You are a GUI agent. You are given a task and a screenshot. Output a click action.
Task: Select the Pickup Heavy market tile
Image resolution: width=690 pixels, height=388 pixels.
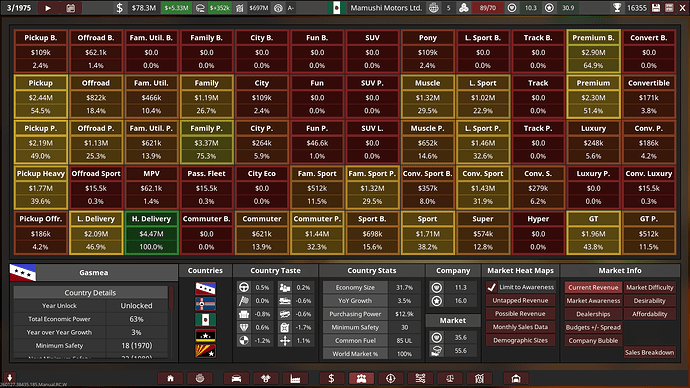(x=40, y=187)
